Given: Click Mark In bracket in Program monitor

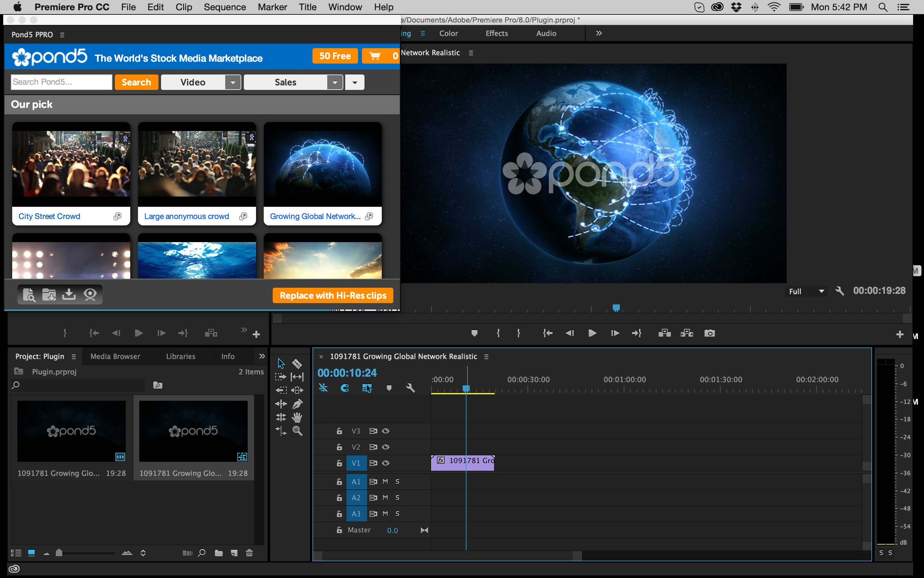Looking at the screenshot, I should [498, 333].
